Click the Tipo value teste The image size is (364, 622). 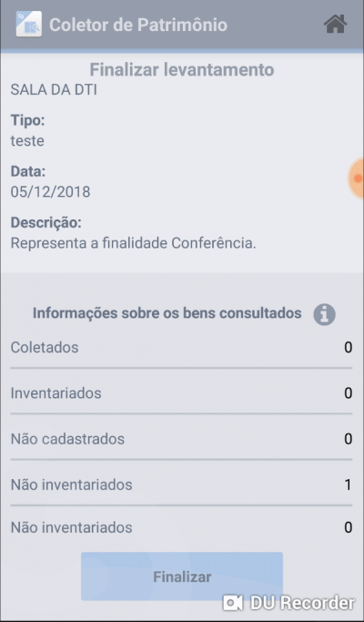(x=27, y=141)
